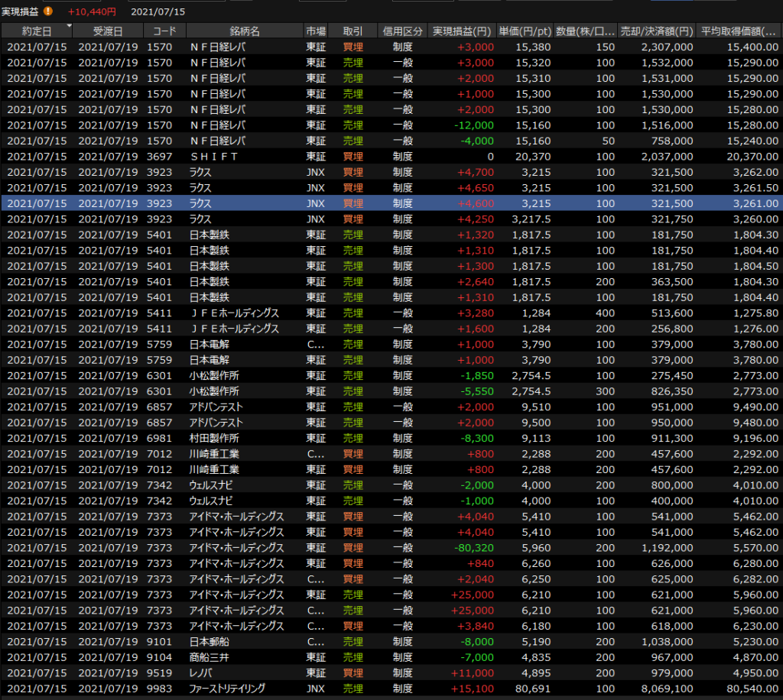Select the ファーストリテイリング row
Image resolution: width=783 pixels, height=700 pixels.
pyautogui.click(x=391, y=689)
